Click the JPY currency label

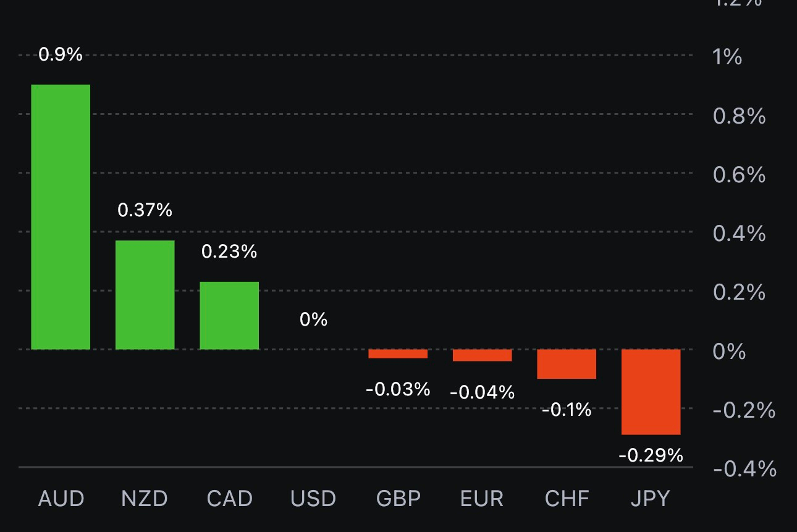coord(650,499)
